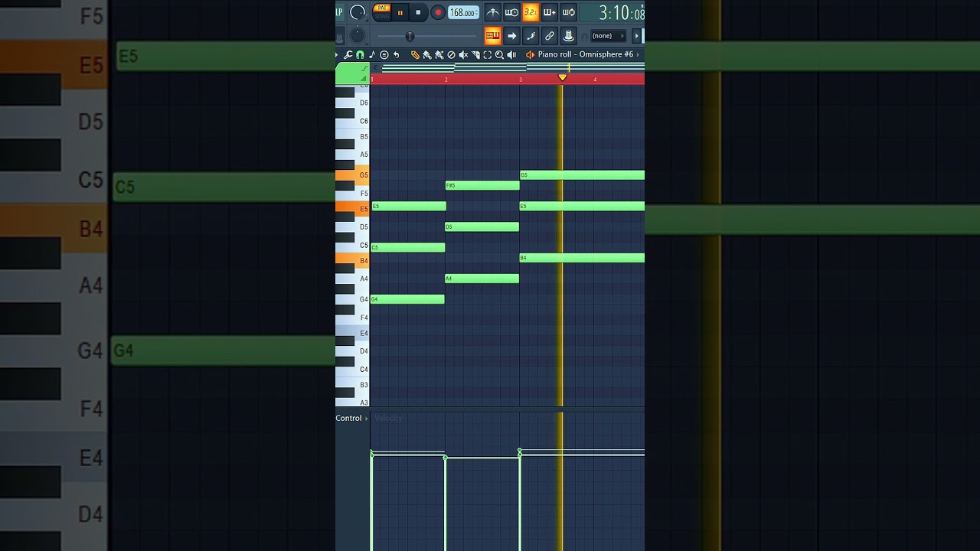Pause playback with the pause button
The width and height of the screenshot is (980, 551).
pyautogui.click(x=400, y=12)
